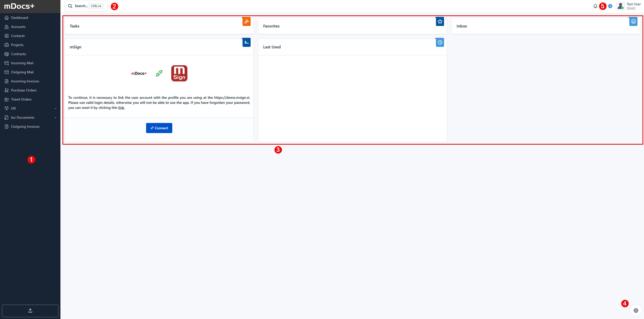Click the Test User avatar

click(620, 6)
